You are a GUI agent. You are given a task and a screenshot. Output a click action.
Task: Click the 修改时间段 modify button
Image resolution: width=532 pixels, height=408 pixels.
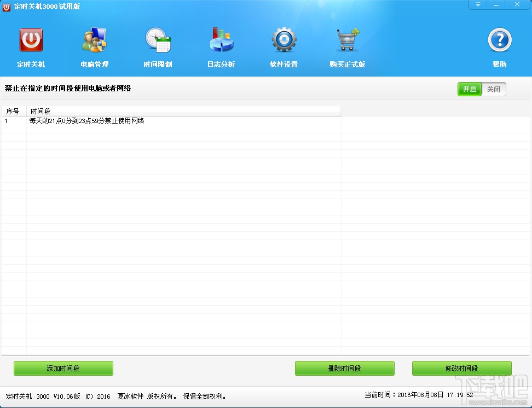[461, 368]
